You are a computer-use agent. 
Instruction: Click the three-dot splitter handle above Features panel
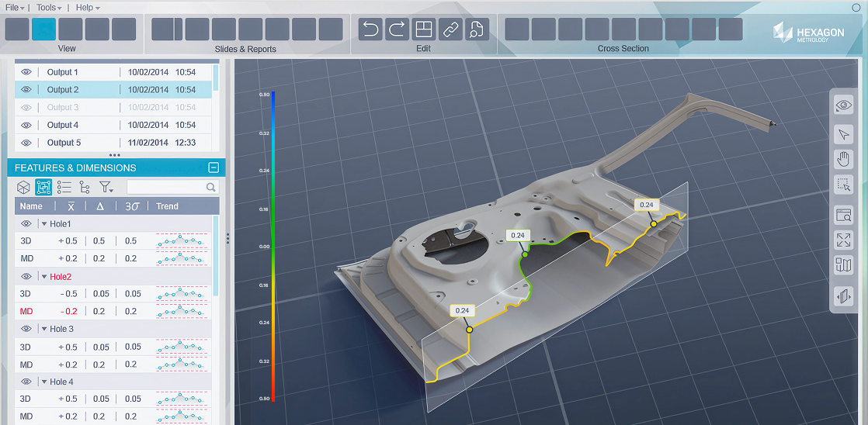pos(115,155)
